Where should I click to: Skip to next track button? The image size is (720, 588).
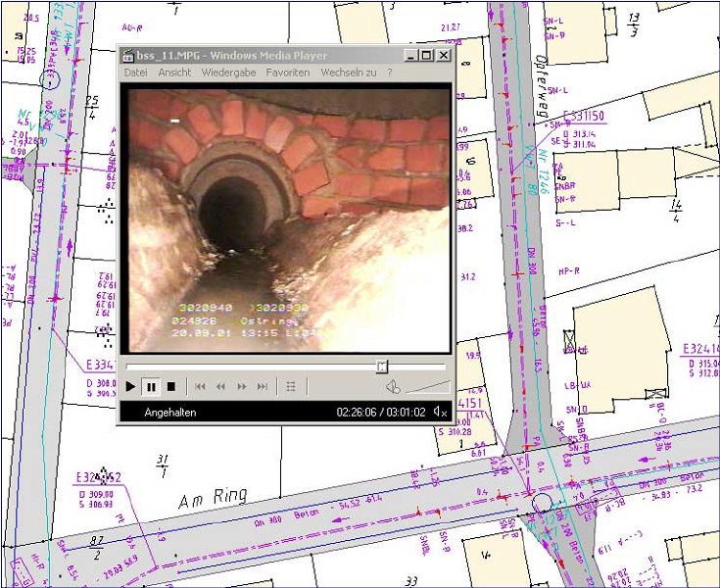pos(262,387)
